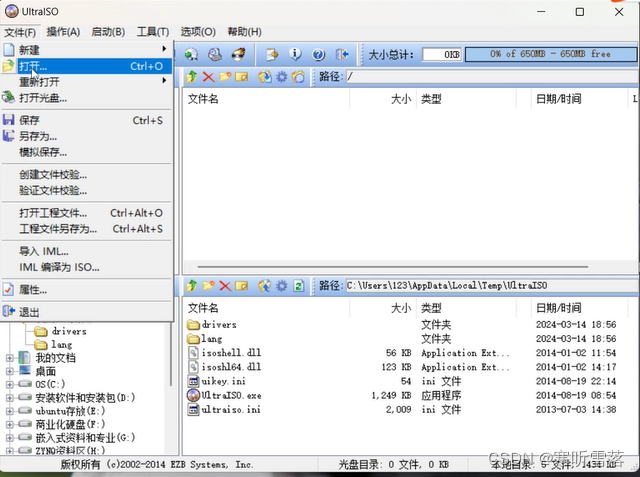Expand the ubuntu存放(E:) drive node
This screenshot has height=477, width=640.
[x=9, y=411]
